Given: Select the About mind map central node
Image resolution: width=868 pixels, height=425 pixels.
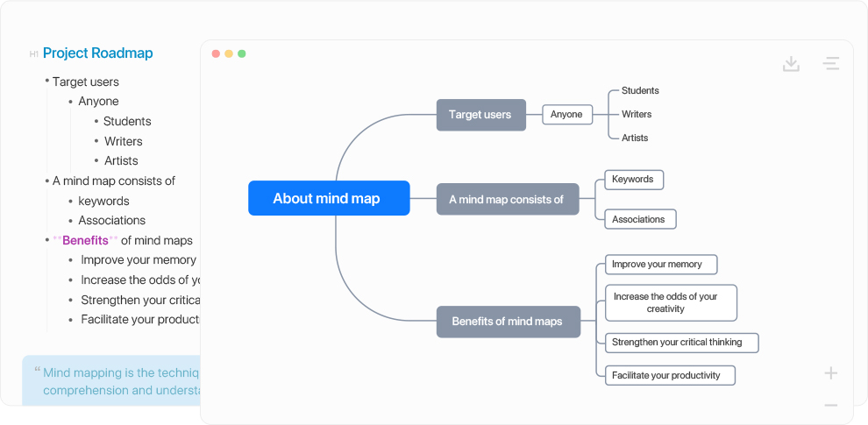Looking at the screenshot, I should click(x=329, y=198).
